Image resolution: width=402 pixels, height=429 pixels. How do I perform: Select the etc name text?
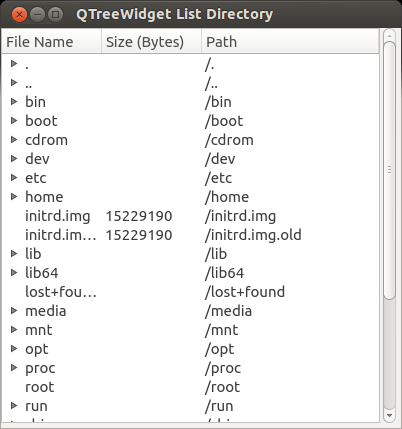coord(36,178)
